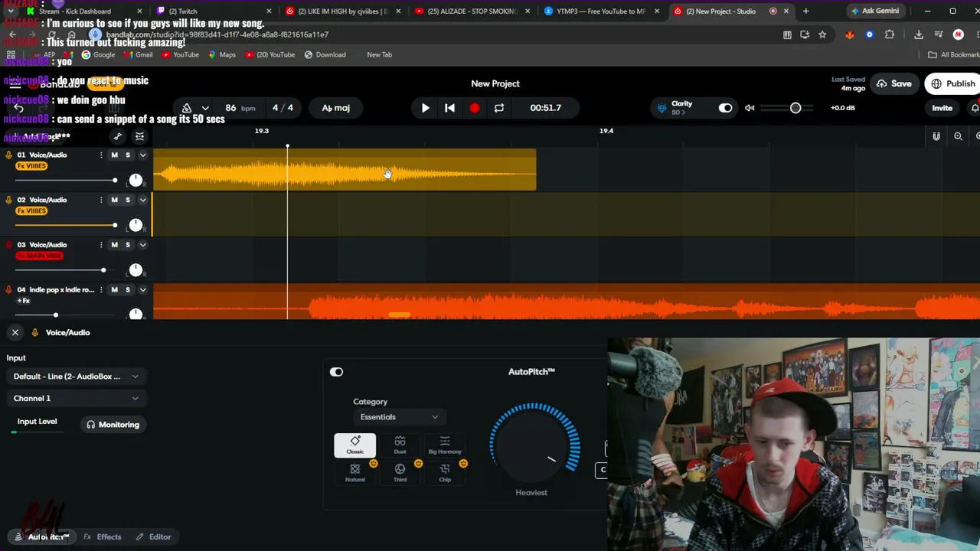The width and height of the screenshot is (980, 551).
Task: Save the project
Action: pos(894,83)
